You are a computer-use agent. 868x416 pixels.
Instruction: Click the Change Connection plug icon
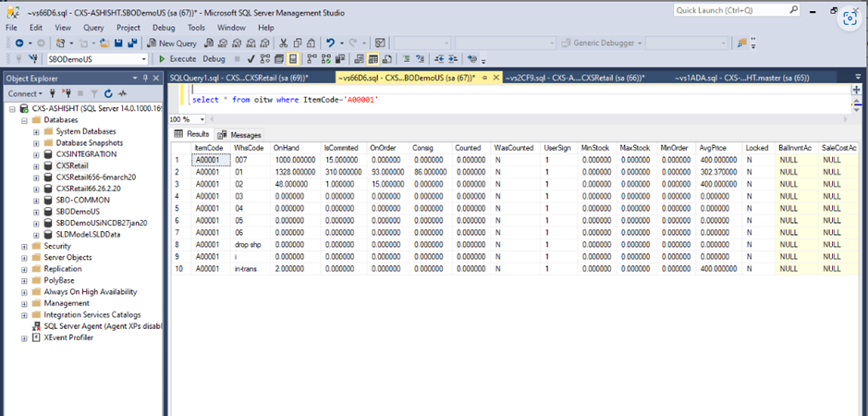32,59
